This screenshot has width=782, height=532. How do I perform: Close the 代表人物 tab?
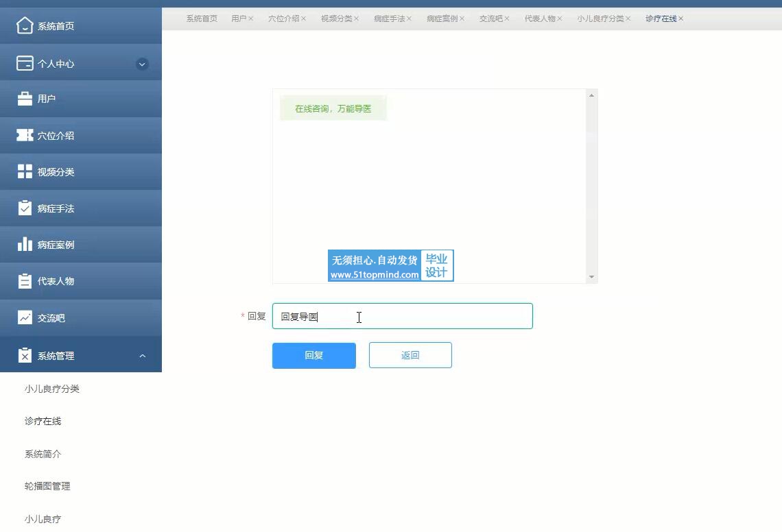click(x=560, y=19)
